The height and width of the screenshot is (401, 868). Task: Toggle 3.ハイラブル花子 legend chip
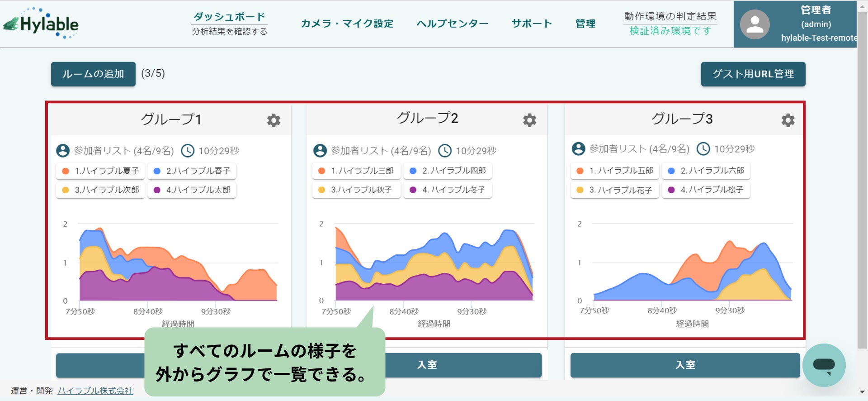click(615, 190)
